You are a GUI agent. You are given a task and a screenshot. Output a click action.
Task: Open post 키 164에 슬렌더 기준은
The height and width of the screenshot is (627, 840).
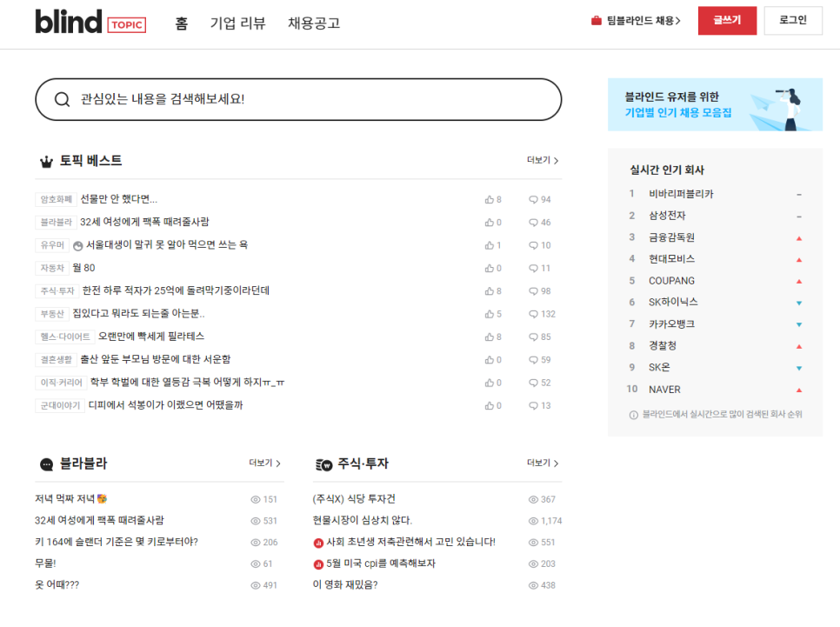[117, 542]
